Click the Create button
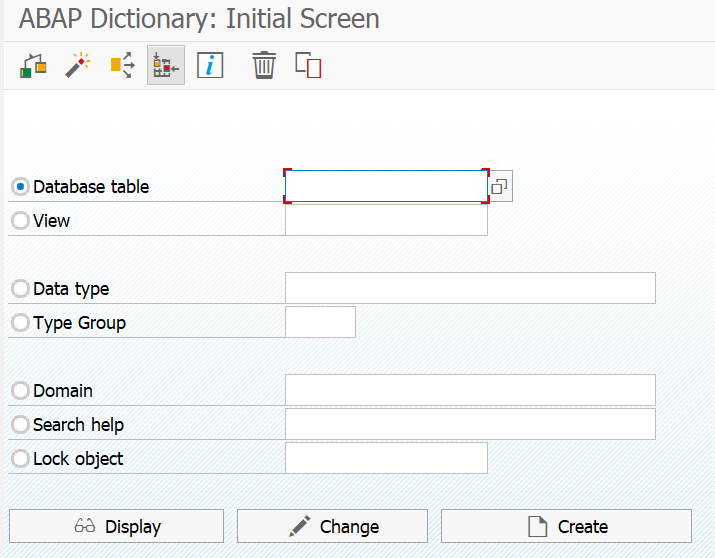This screenshot has width=715, height=558. [x=566, y=526]
